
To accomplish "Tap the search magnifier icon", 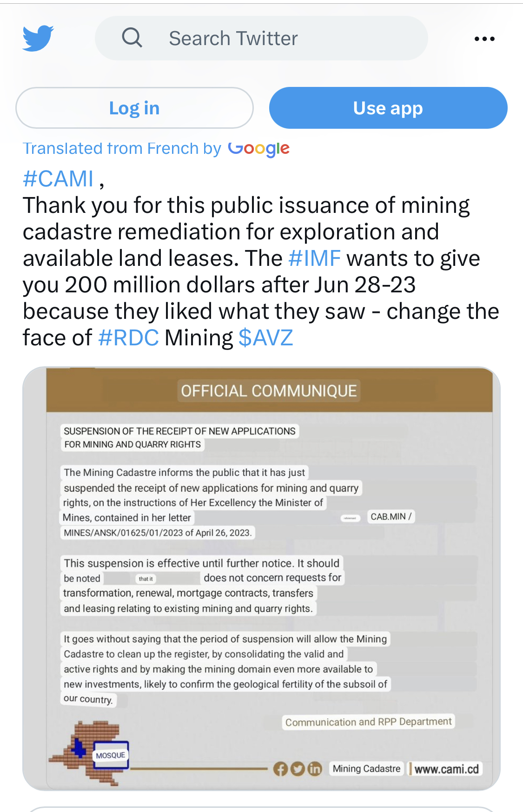I will [132, 37].
